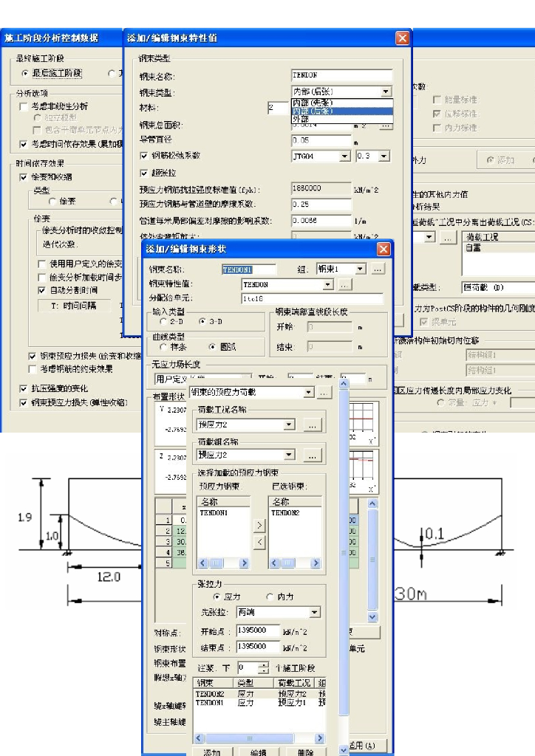Viewport: 535px width, 756px height.
Task: Enable 考虑非线性分析 checkbox
Action: pos(23,106)
